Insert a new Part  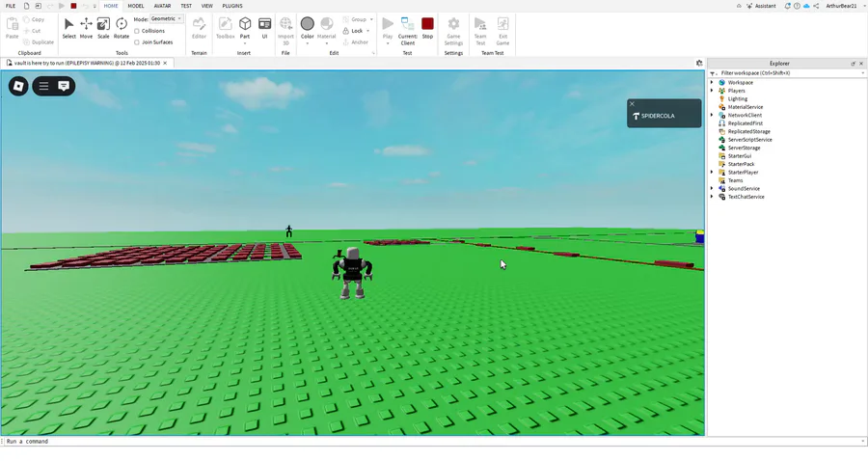(x=245, y=24)
